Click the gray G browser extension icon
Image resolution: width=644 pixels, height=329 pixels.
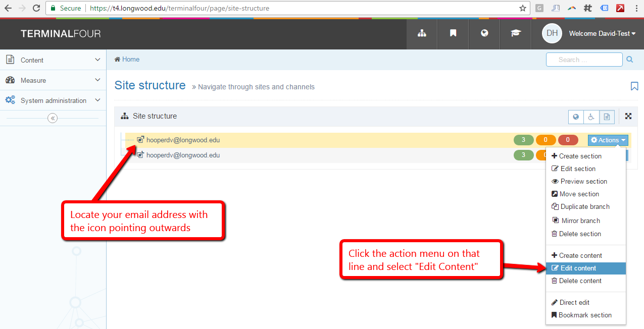(x=539, y=8)
